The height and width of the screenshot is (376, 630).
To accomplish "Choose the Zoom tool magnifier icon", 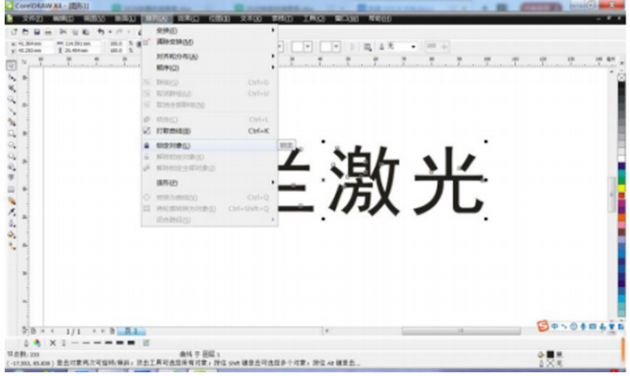I will 12,100.
